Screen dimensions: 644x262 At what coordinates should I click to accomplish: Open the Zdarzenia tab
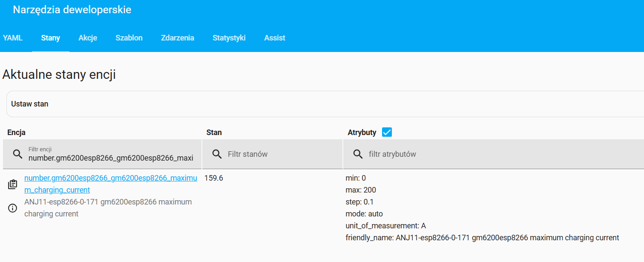tap(178, 38)
